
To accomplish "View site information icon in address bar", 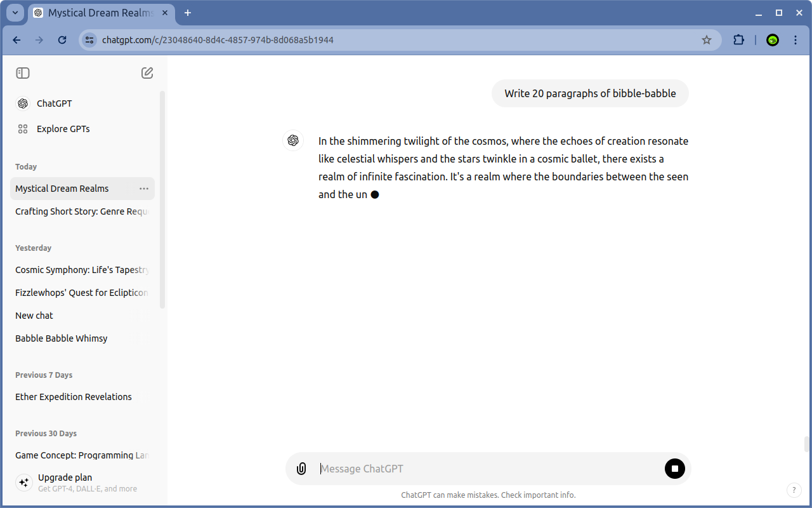I will pyautogui.click(x=89, y=40).
